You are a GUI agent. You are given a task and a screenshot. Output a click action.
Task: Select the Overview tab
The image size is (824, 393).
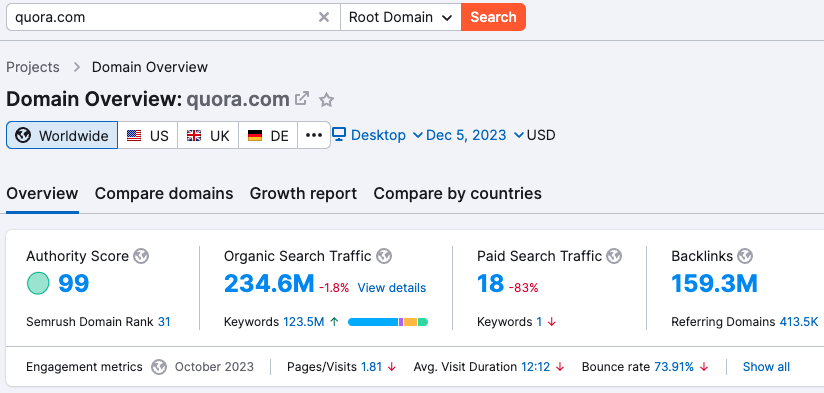tap(42, 193)
